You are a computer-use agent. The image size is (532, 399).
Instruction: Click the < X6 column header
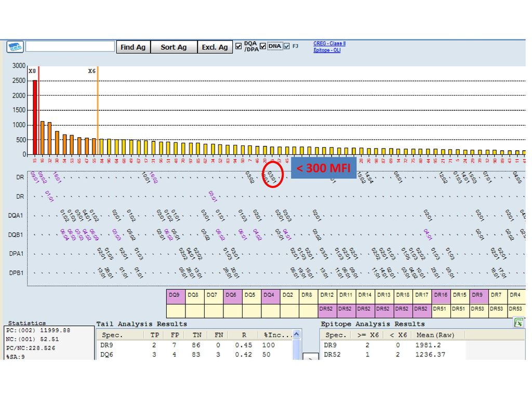pos(398,335)
